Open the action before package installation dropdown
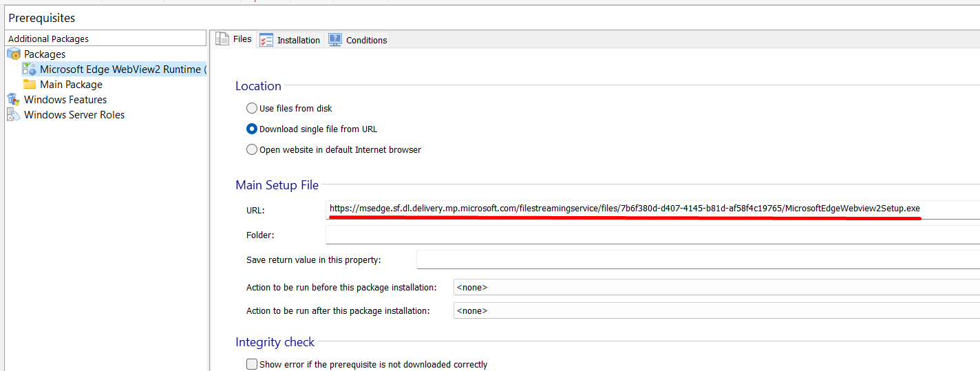 (716, 287)
